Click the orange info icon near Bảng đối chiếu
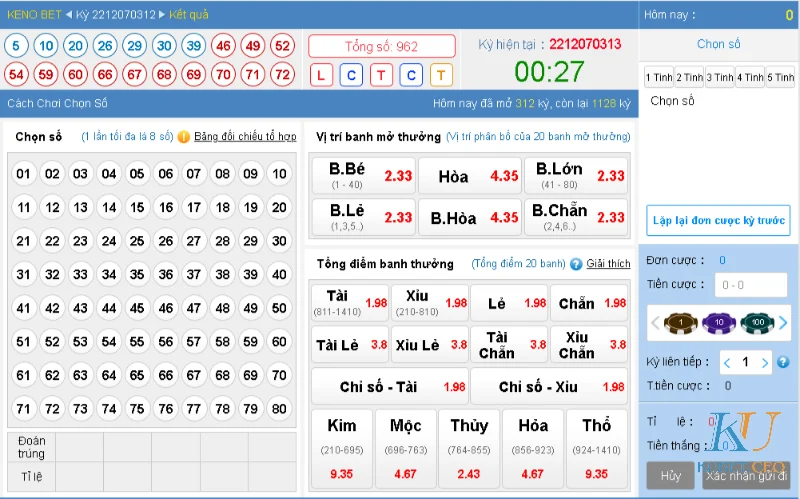The width and height of the screenshot is (800, 499). 184,136
